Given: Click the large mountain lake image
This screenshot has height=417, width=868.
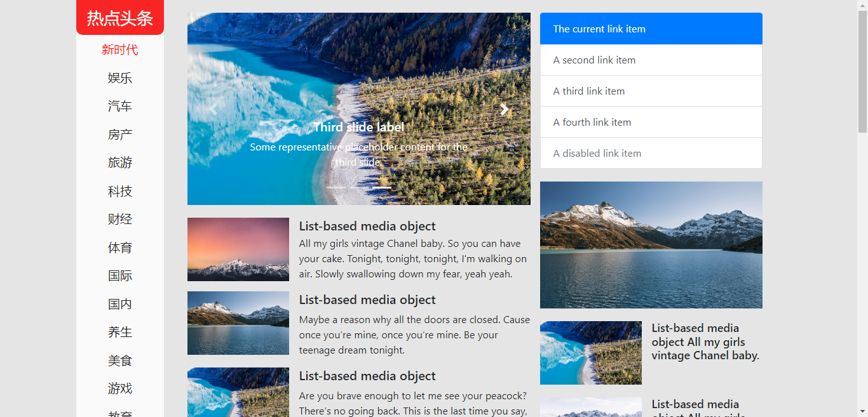Looking at the screenshot, I should (651, 245).
